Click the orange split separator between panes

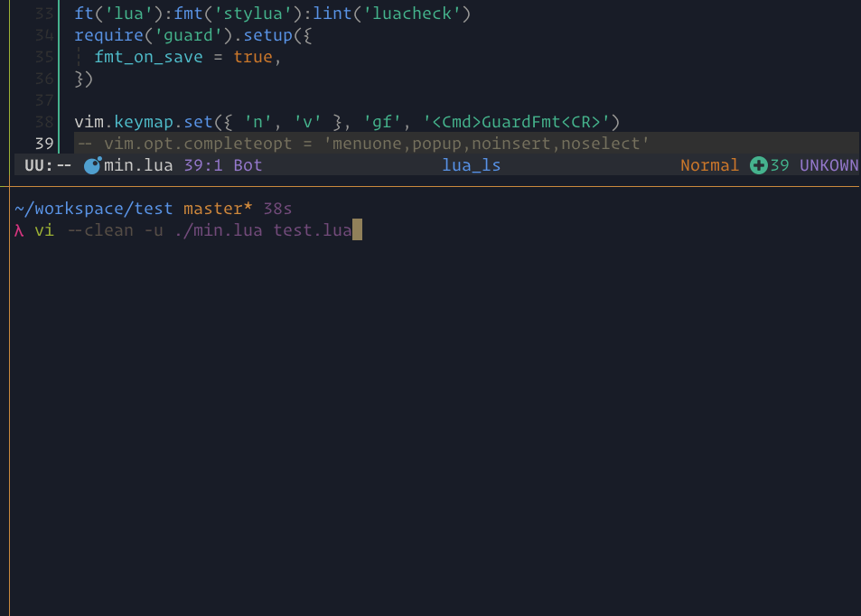(430, 185)
